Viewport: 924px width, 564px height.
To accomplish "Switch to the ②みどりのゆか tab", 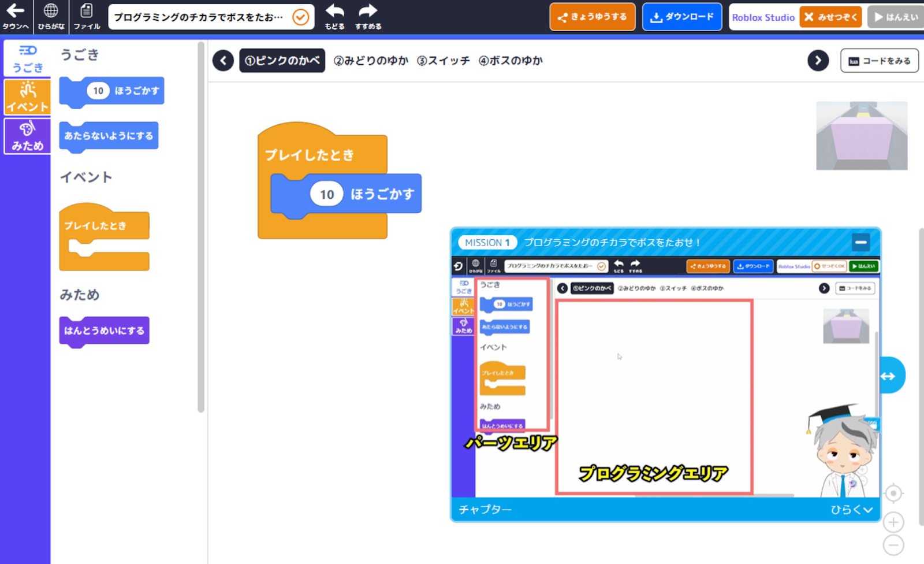I will point(371,61).
